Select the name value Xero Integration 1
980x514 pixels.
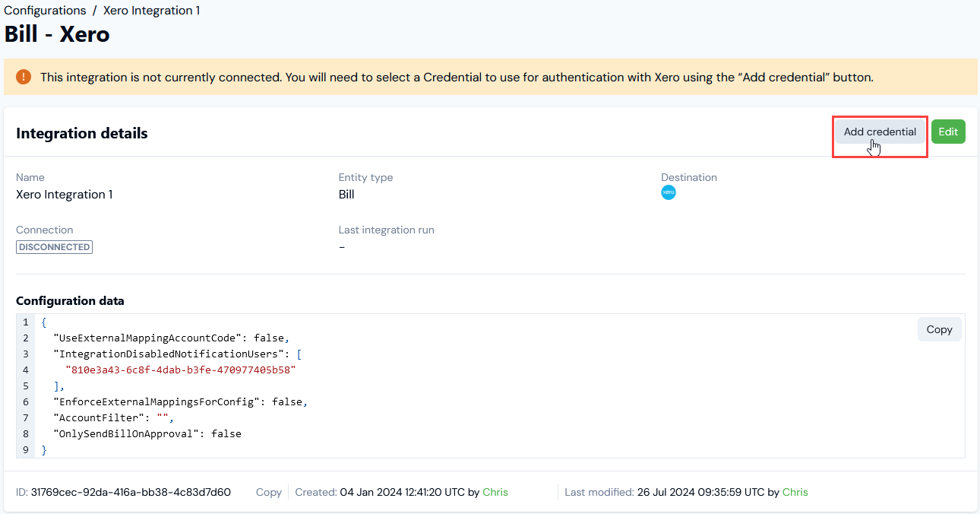pos(65,195)
